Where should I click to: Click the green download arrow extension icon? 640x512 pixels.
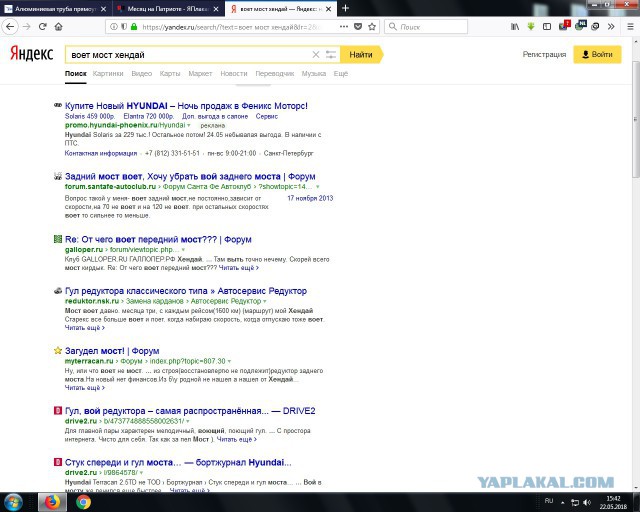[x=531, y=27]
